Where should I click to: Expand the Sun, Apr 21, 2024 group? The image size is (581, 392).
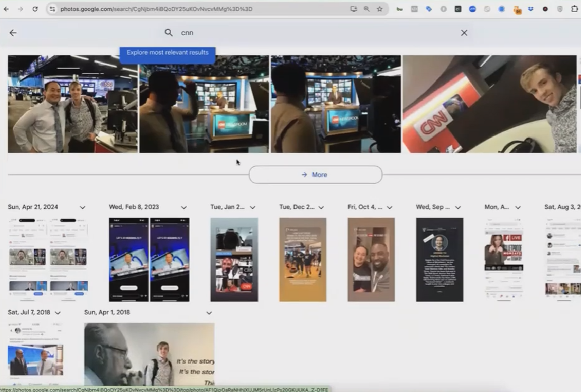click(82, 208)
